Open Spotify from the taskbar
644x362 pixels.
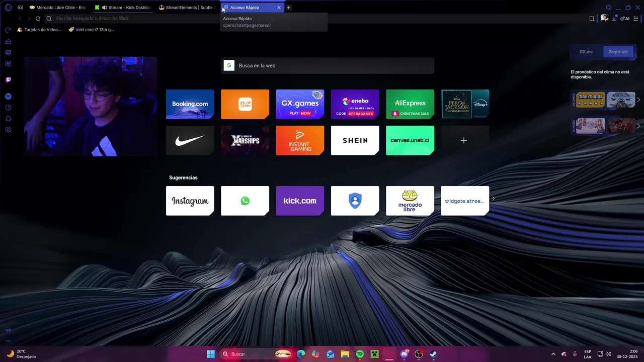coord(360,354)
